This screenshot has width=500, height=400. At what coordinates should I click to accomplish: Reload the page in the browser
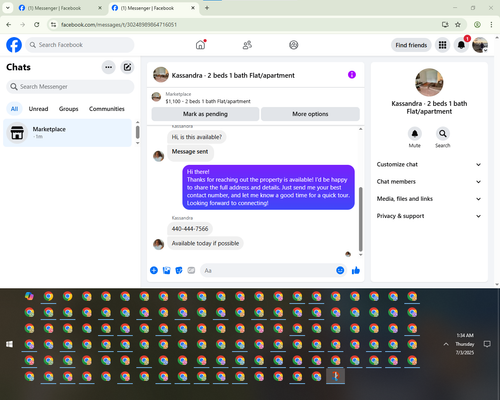tap(37, 24)
